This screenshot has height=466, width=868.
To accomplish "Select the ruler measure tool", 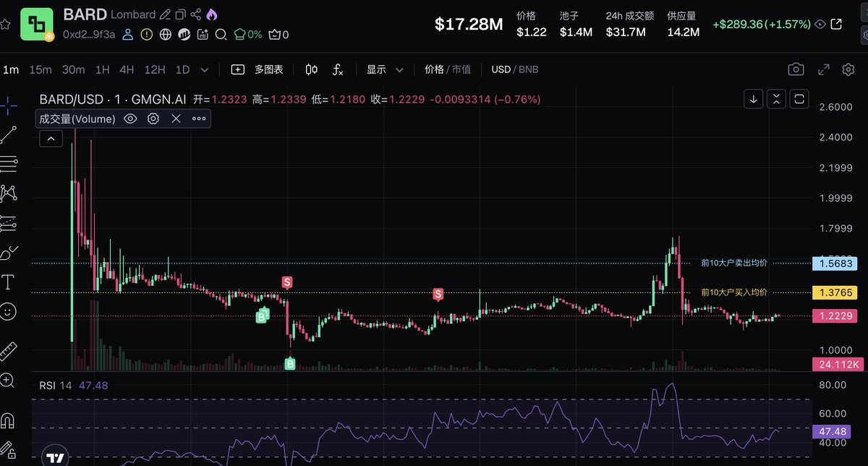I will click(x=9, y=350).
